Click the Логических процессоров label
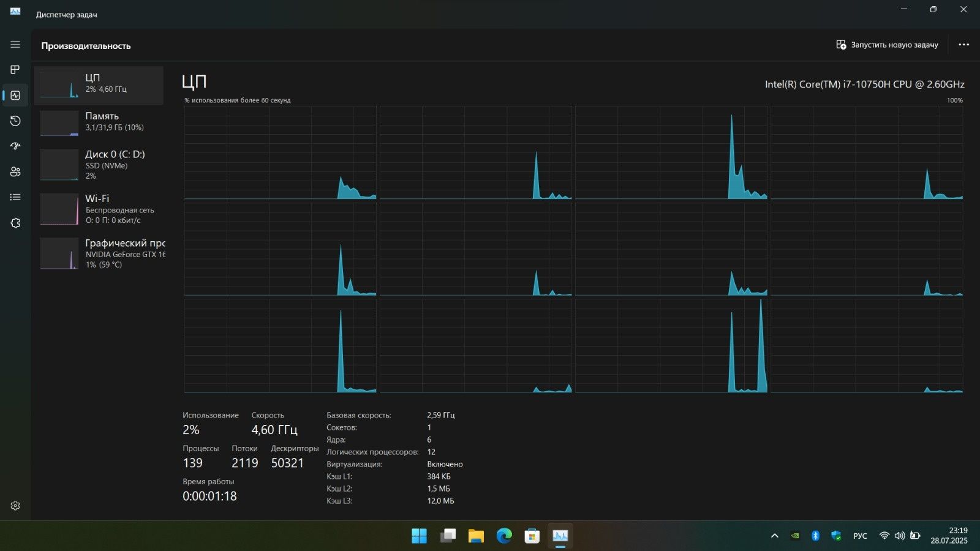980x551 pixels. (x=372, y=452)
